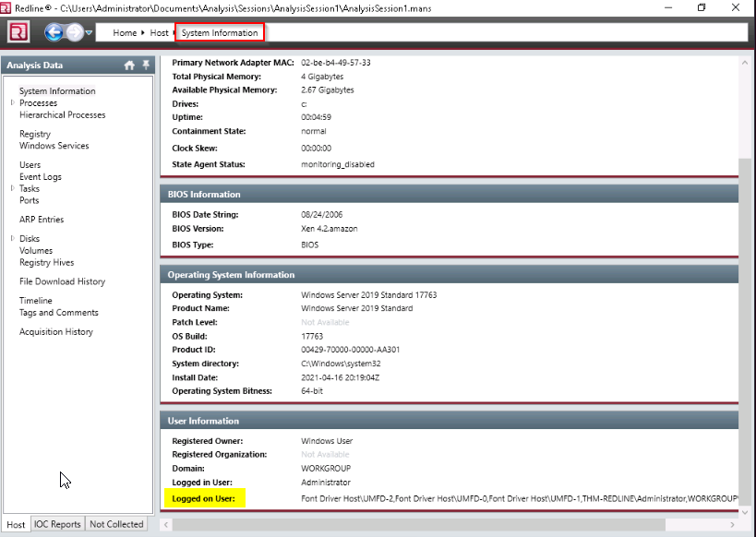Click the home icon in Analysis Data
Viewport: 756px width, 537px height.
click(x=129, y=66)
